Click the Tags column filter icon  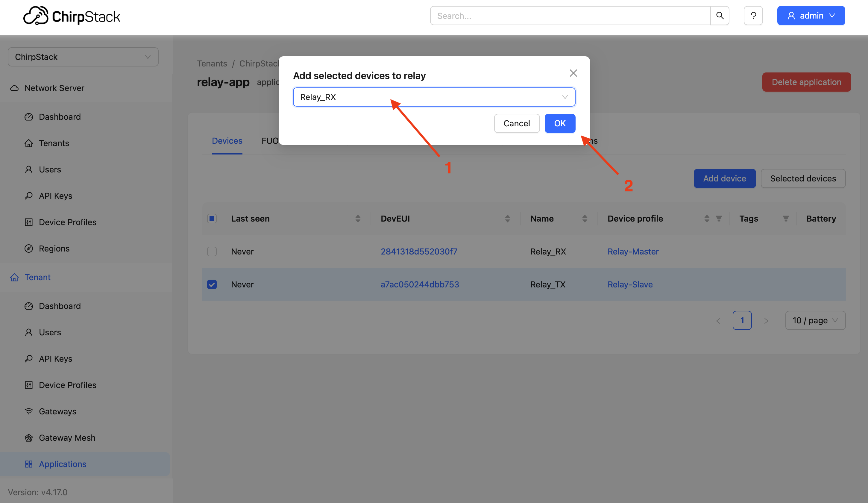click(x=785, y=219)
